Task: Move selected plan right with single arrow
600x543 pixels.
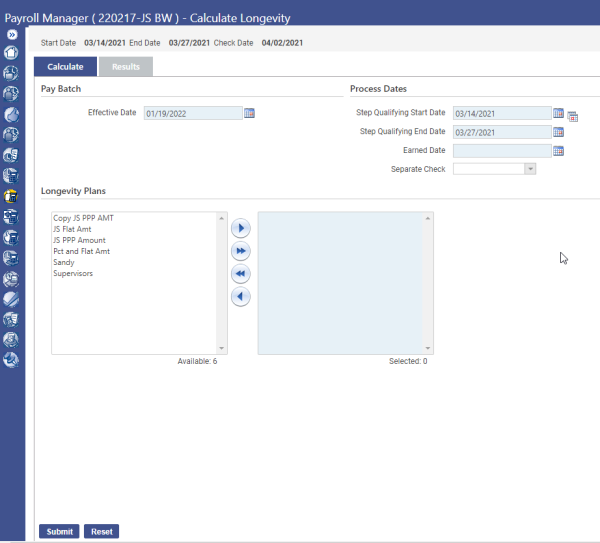Action: click(x=240, y=228)
